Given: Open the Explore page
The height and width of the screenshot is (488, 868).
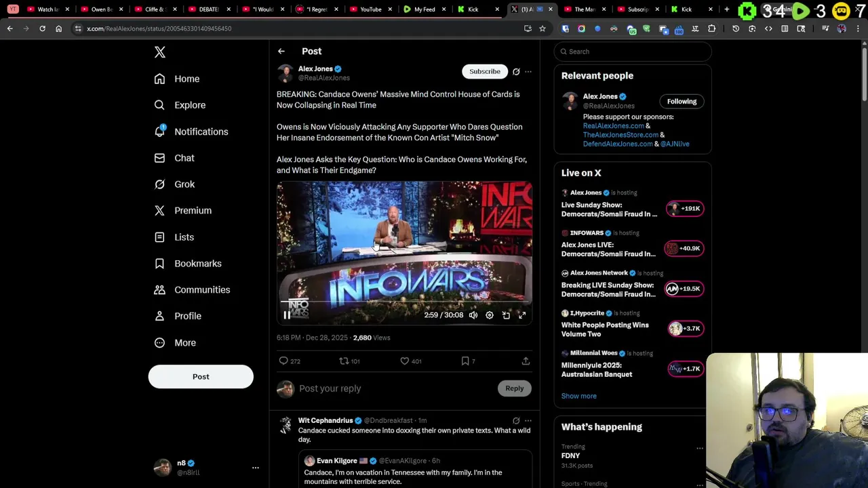Looking at the screenshot, I should tap(180, 105).
